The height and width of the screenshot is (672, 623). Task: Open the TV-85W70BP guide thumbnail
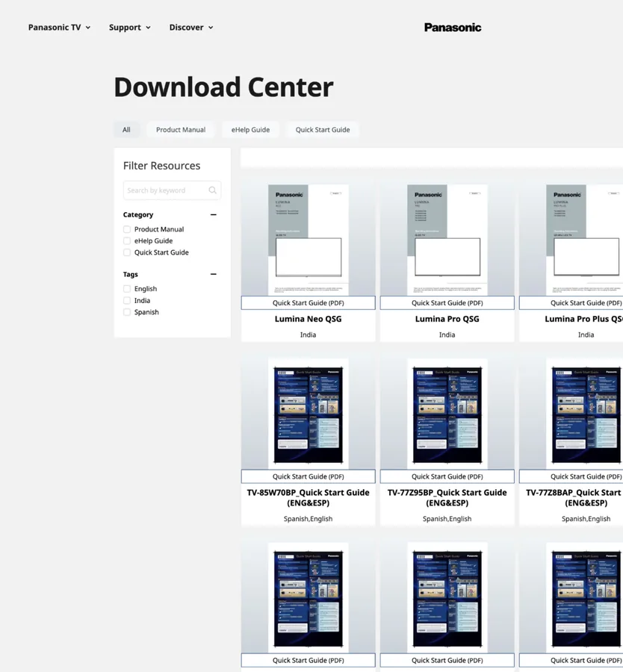coord(309,414)
